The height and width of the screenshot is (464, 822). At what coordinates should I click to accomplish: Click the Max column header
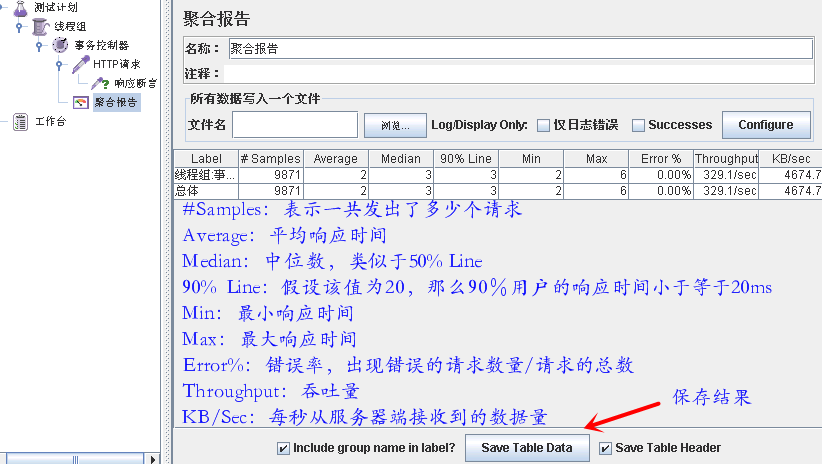pyautogui.click(x=596, y=159)
